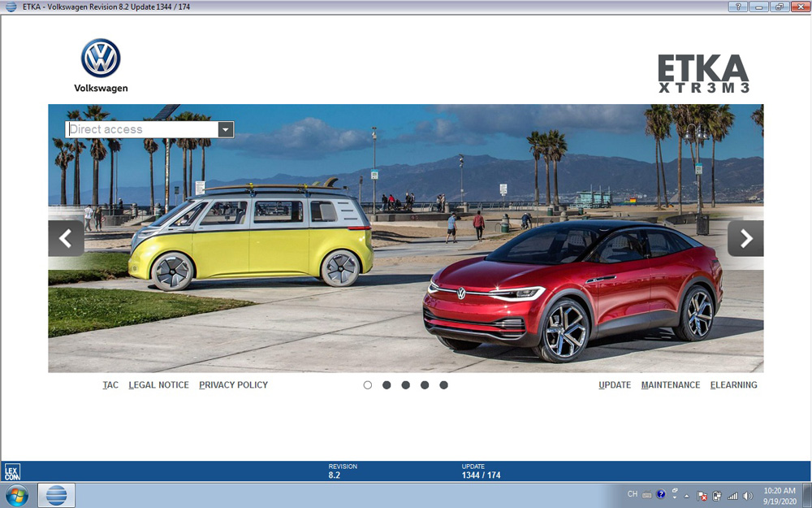Select the fourth carousel dot

425,385
